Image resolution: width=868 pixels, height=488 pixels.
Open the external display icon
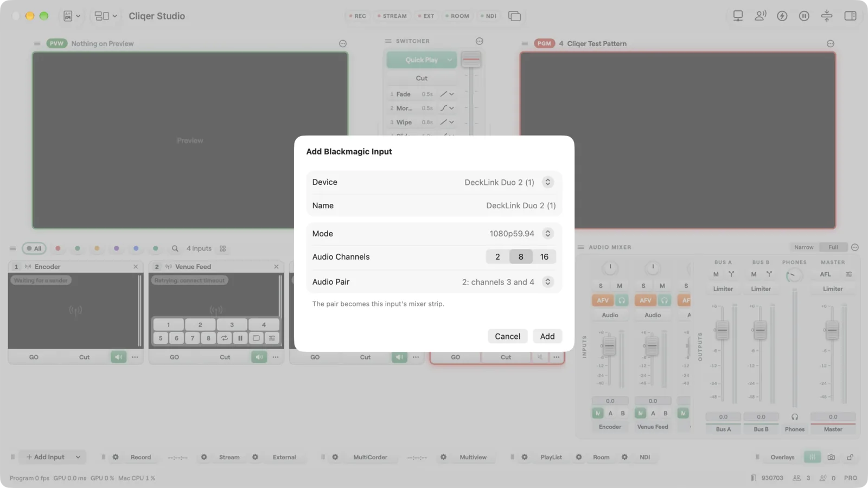pyautogui.click(x=738, y=16)
